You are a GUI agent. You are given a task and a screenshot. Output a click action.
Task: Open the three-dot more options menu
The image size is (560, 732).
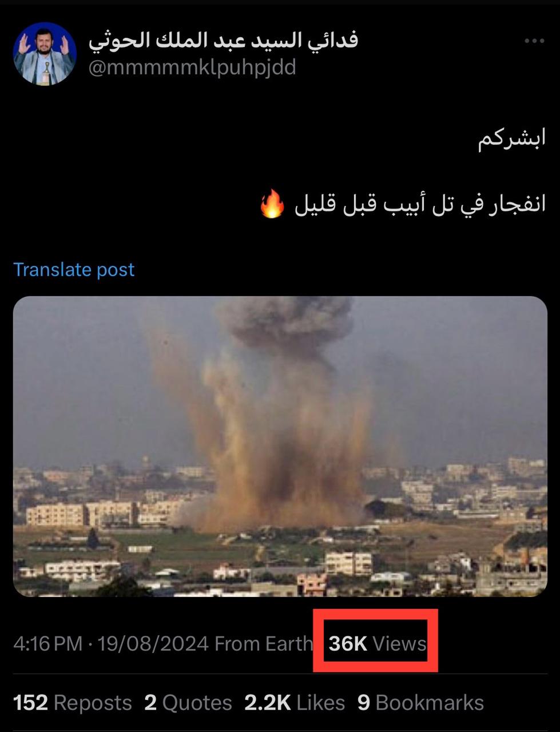[534, 41]
